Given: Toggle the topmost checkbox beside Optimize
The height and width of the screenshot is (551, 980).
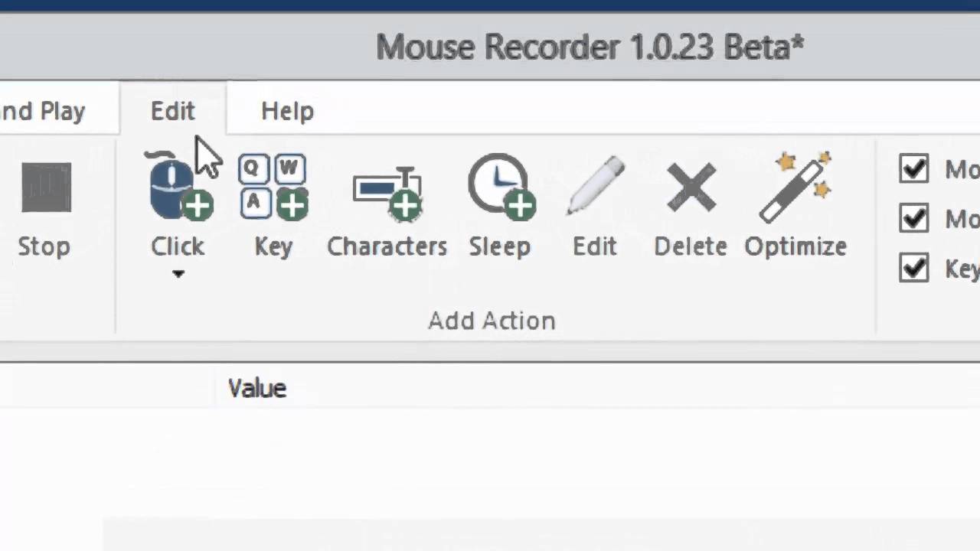Looking at the screenshot, I should point(914,169).
